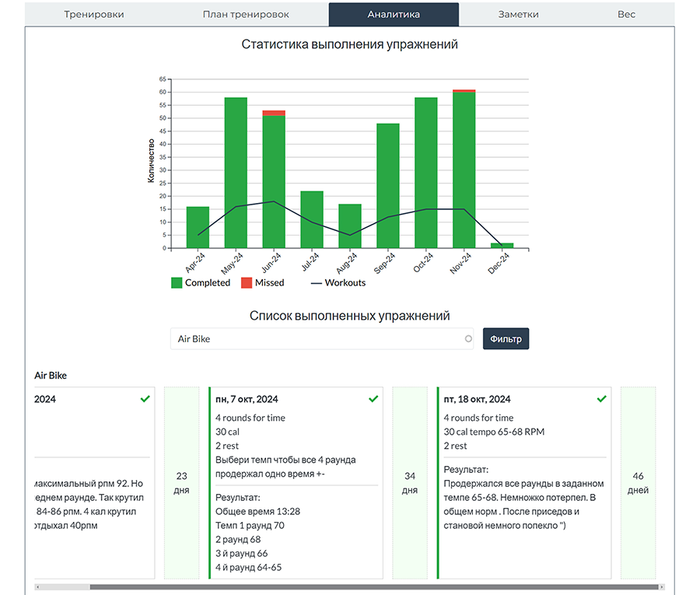Click the circle icon in search field
Viewport: 700px width, 595px height.
click(x=468, y=339)
